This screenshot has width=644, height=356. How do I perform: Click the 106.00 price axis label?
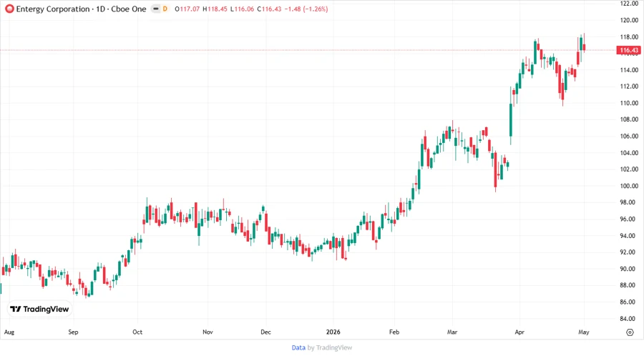[629, 136]
